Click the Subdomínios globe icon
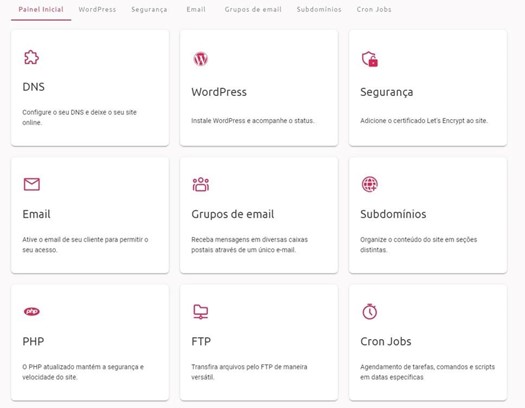 [x=370, y=184]
